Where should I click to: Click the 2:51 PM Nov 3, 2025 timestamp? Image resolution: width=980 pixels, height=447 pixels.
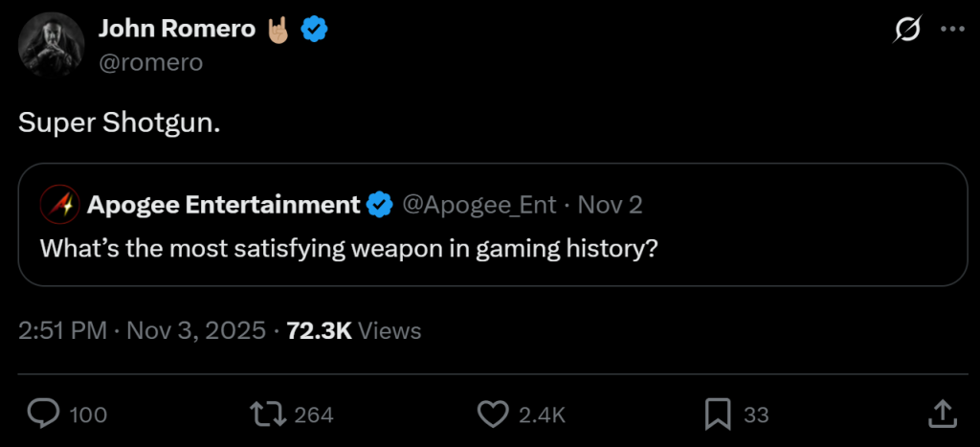[142, 331]
